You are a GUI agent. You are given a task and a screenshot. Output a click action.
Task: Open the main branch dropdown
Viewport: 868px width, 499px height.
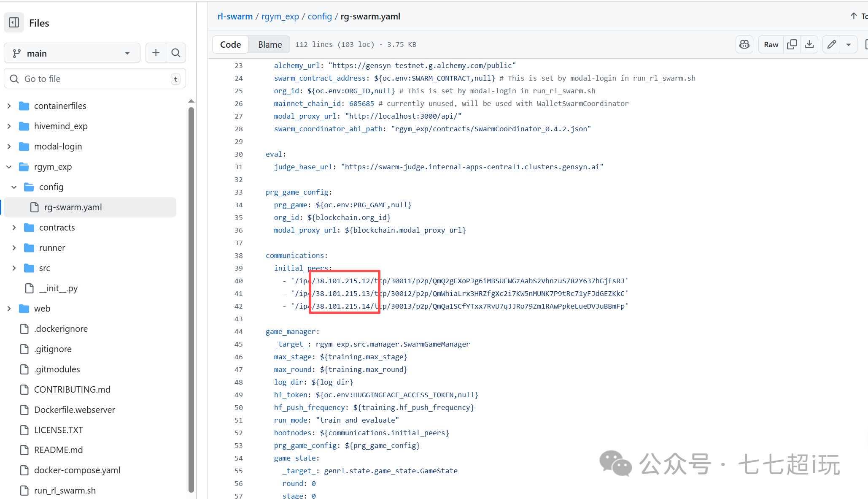(72, 53)
